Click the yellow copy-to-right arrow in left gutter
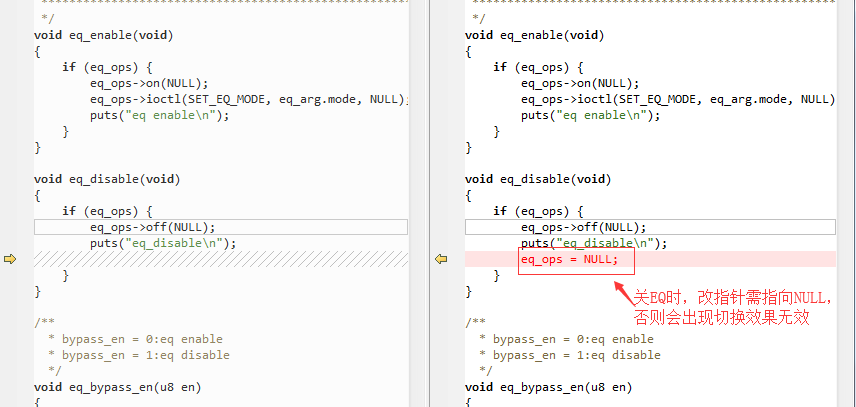 coord(10,259)
